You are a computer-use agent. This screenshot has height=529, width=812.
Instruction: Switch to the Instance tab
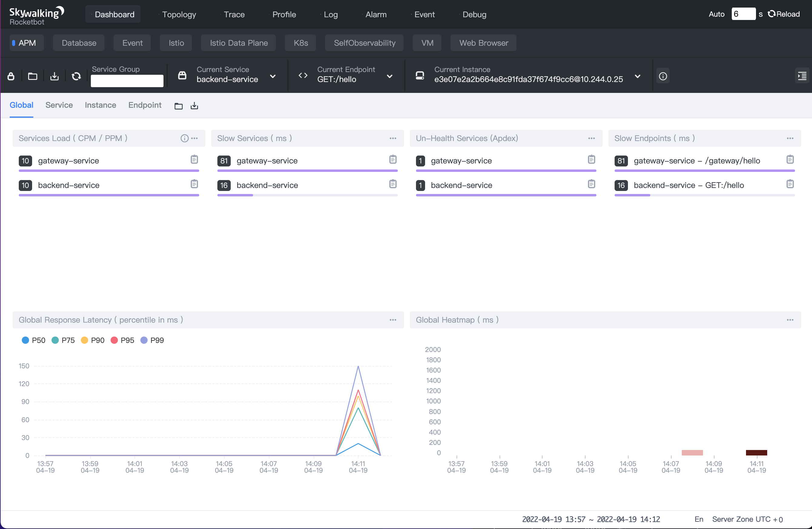(100, 105)
